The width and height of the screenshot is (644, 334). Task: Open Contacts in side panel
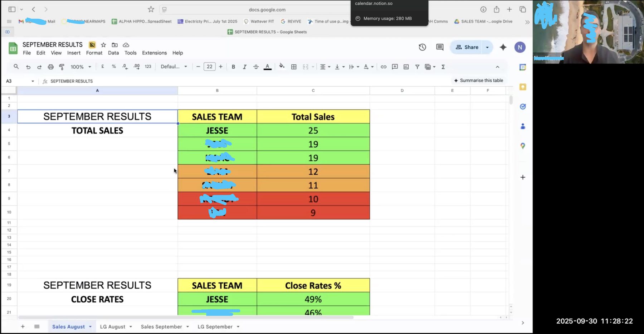pyautogui.click(x=523, y=126)
